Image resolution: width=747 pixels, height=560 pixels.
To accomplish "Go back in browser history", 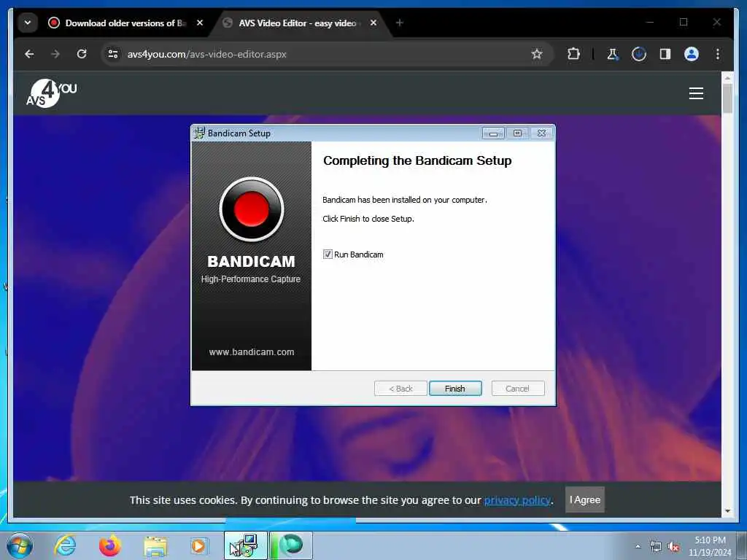I will tap(29, 54).
